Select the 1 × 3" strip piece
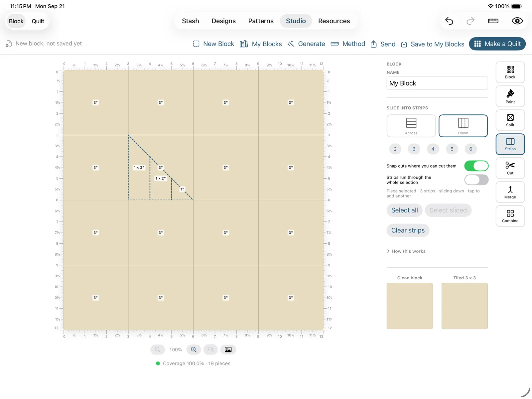 point(139,168)
